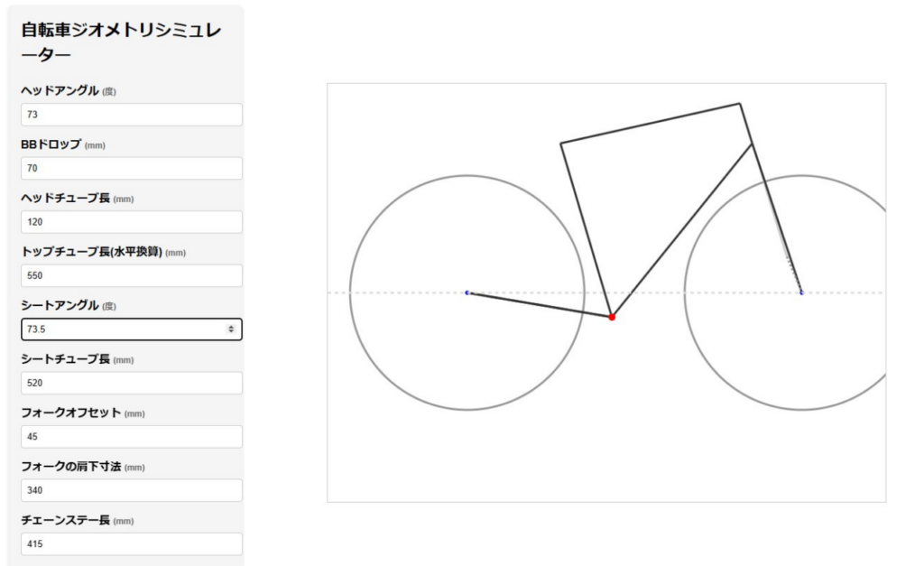
Task: Click the chainstay line in diagram
Action: [540, 305]
